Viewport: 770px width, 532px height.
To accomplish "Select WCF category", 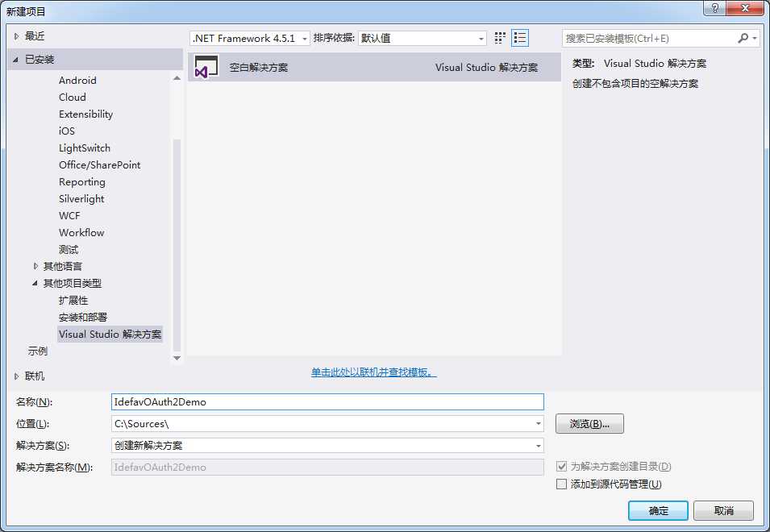I will pyautogui.click(x=69, y=215).
